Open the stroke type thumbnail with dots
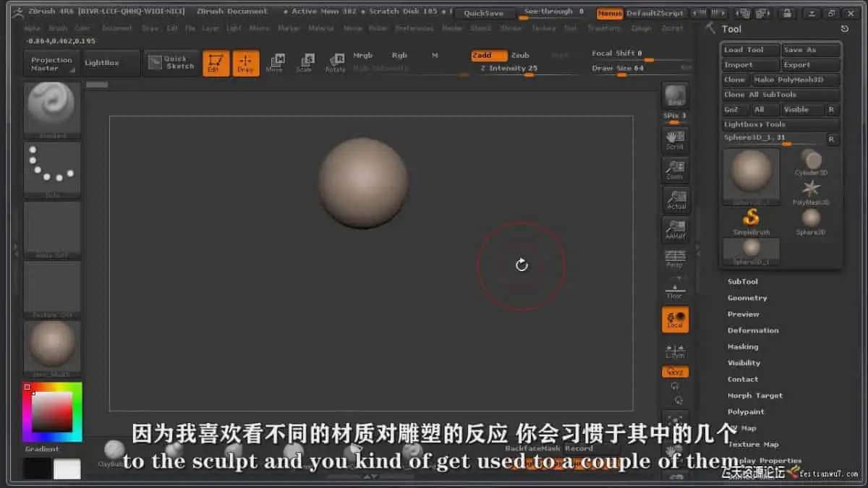 [52, 170]
